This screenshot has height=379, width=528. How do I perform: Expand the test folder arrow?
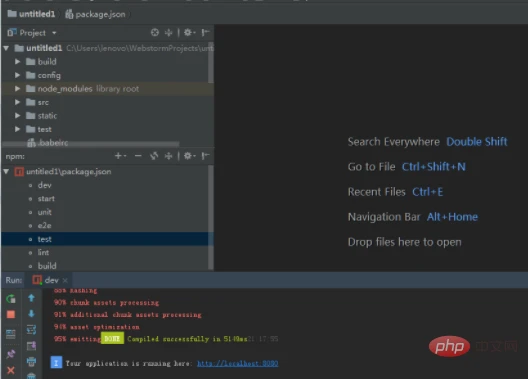[x=18, y=129]
